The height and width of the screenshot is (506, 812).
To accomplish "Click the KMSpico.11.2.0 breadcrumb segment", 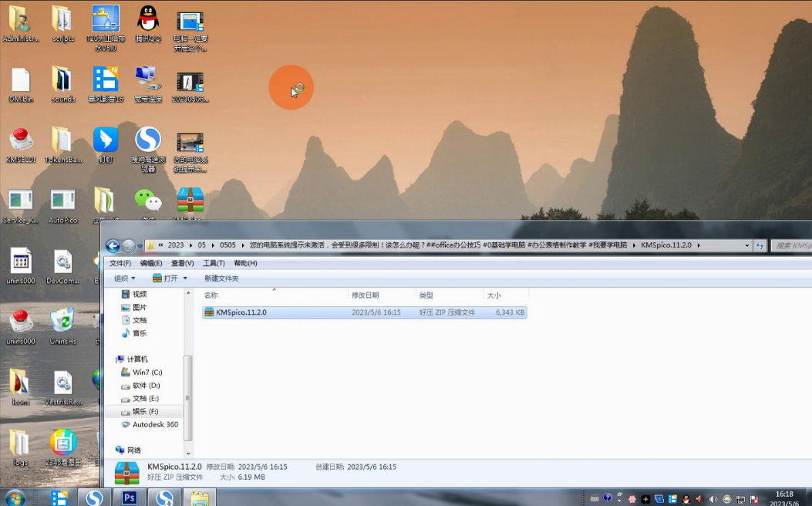I will (666, 245).
